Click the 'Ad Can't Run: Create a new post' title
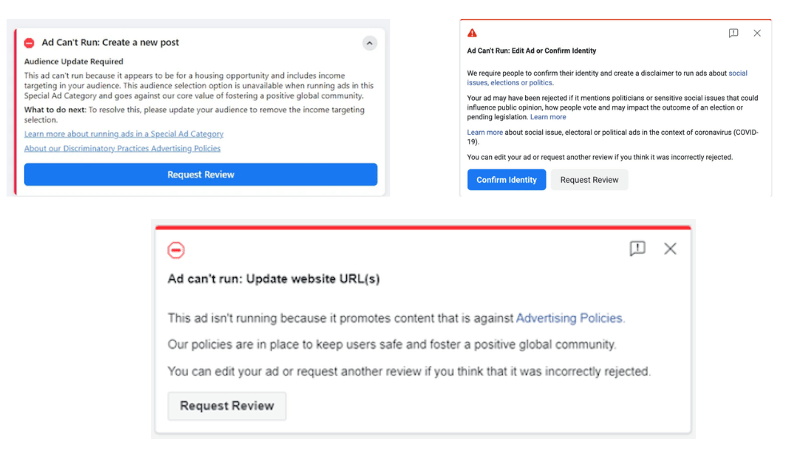800x450 pixels. tap(110, 42)
